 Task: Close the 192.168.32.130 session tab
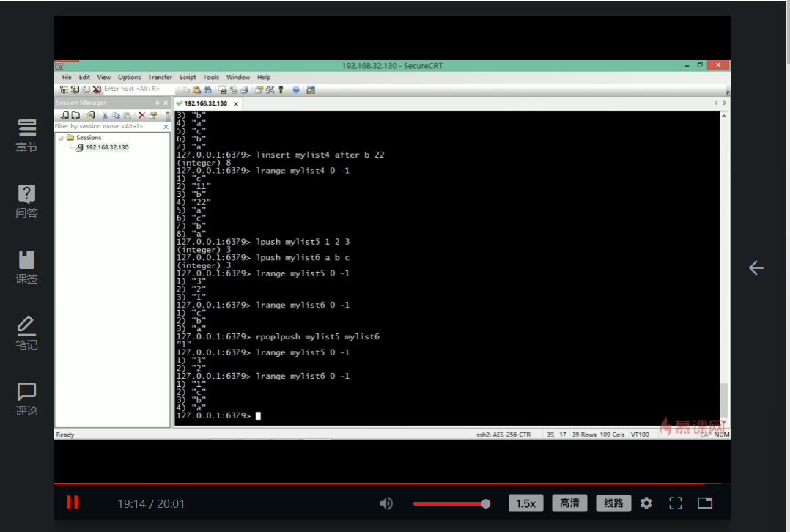[x=236, y=103]
